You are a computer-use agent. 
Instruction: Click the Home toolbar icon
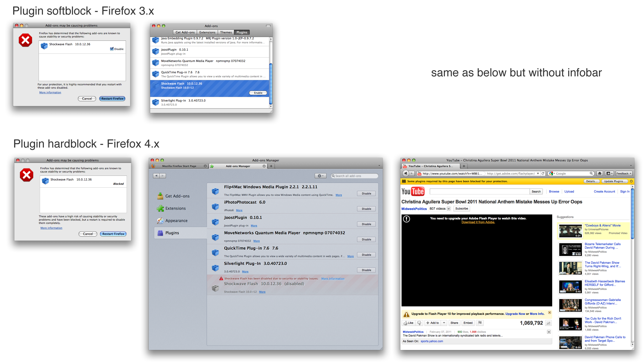point(600,173)
